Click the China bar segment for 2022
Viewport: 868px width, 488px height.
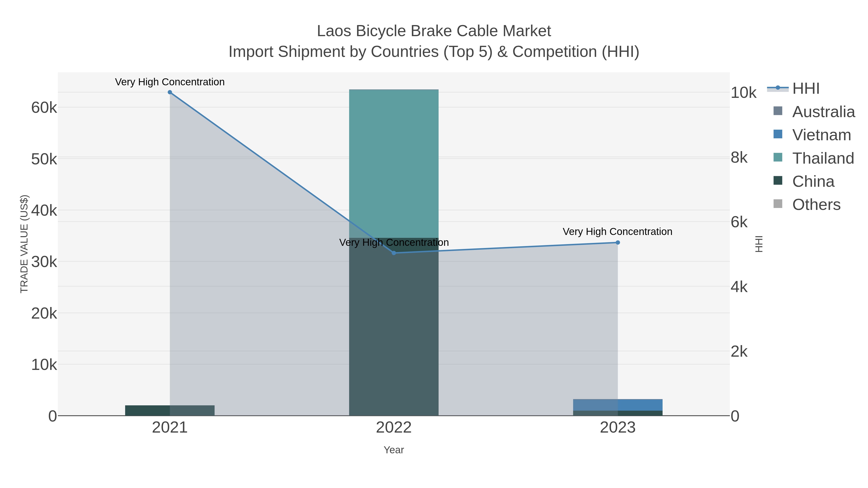tap(393, 327)
